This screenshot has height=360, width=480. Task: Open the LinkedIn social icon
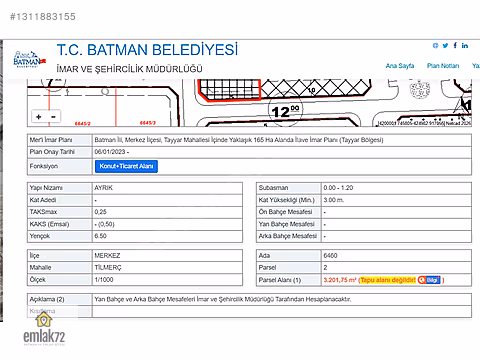click(465, 46)
